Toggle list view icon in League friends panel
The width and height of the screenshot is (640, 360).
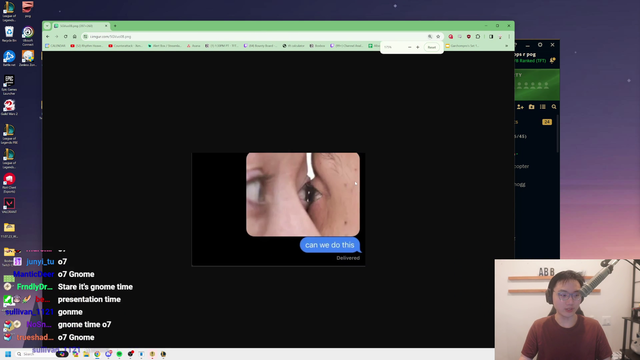coord(543,107)
